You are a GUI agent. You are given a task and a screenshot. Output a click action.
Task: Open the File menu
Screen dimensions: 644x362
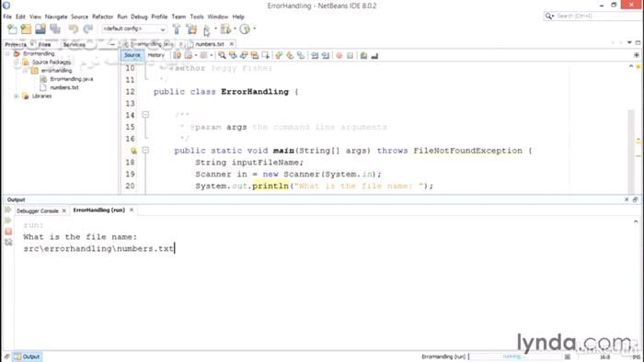click(7, 17)
